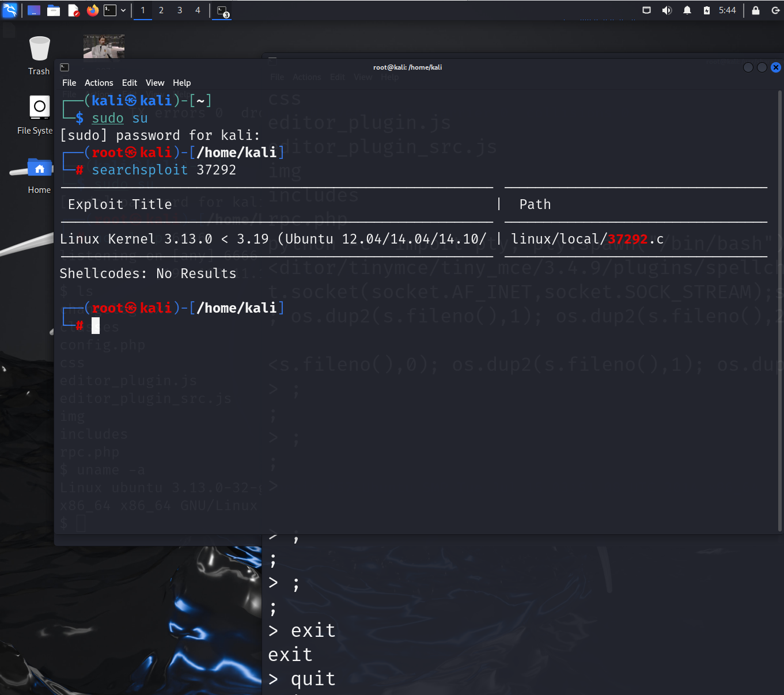The height and width of the screenshot is (695, 784).
Task: Click '[sudo] password for kali:' line
Action: tap(160, 135)
